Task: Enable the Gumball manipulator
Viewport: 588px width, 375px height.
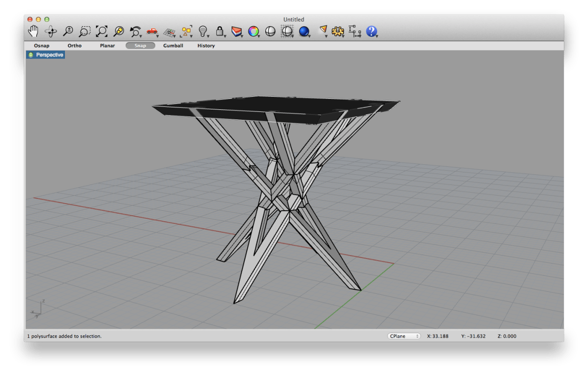Action: point(173,45)
